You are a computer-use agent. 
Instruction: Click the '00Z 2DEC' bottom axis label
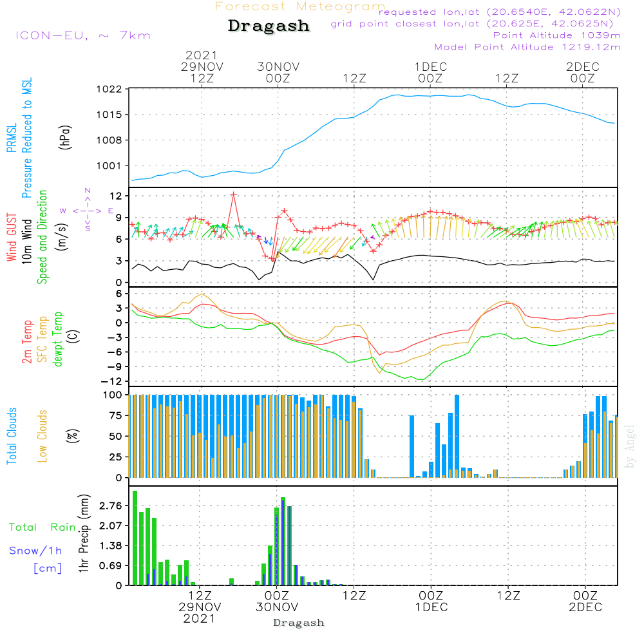pyautogui.click(x=585, y=601)
